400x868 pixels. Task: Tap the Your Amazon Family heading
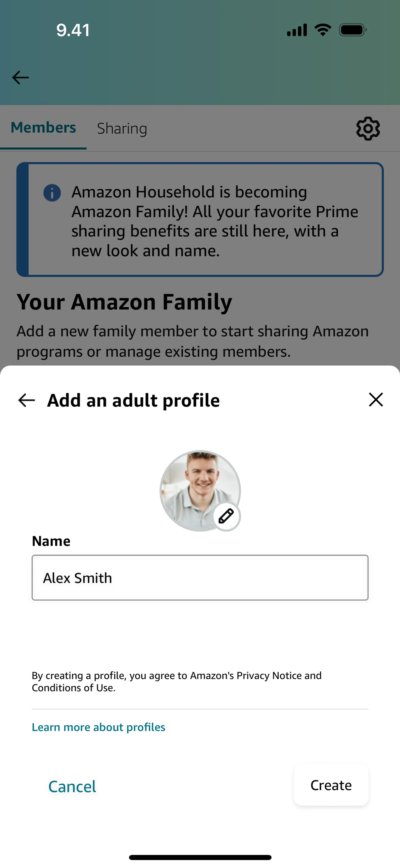click(124, 302)
